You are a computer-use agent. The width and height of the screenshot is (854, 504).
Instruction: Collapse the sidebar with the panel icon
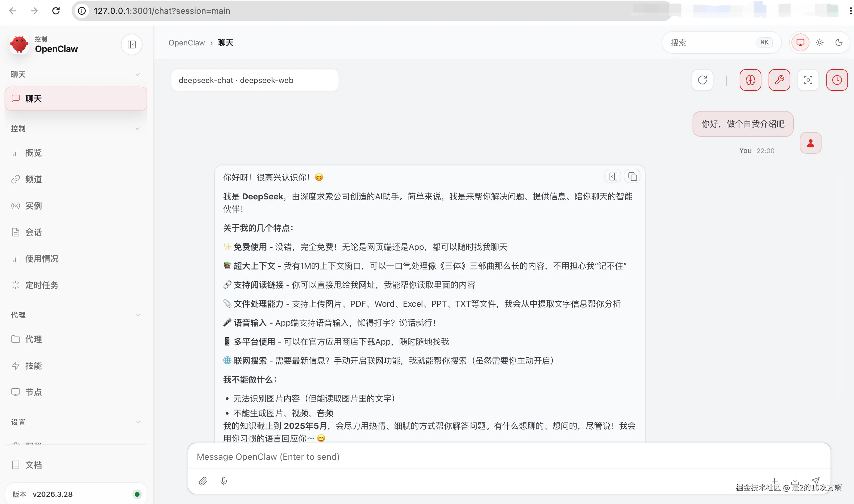click(x=132, y=45)
